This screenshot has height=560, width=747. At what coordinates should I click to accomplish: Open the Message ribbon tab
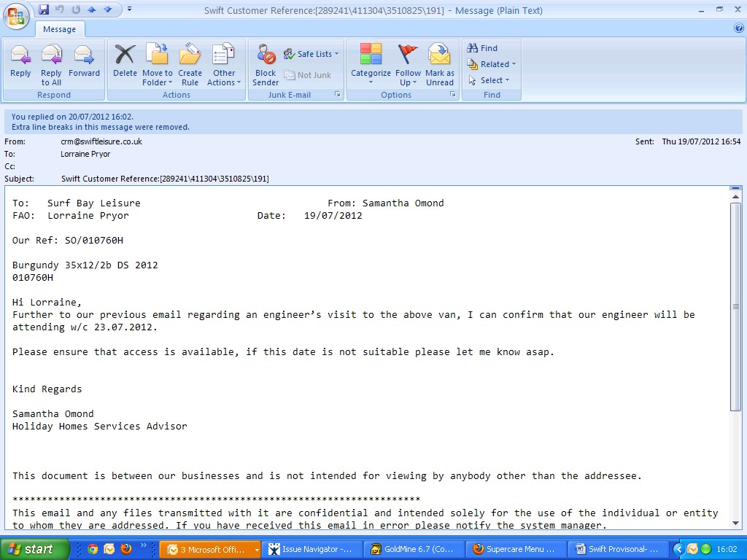point(60,29)
